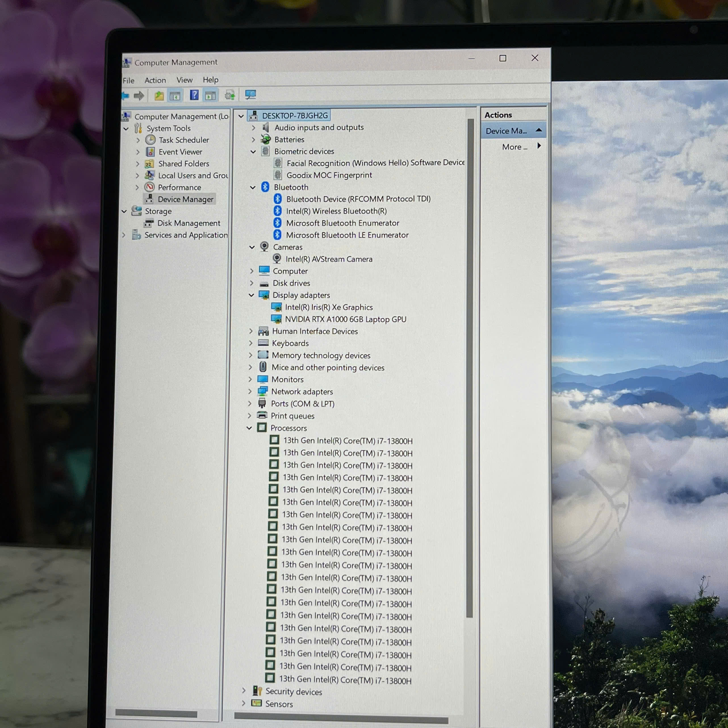The width and height of the screenshot is (728, 728).
Task: Click the Security devices key icon
Action: [257, 690]
